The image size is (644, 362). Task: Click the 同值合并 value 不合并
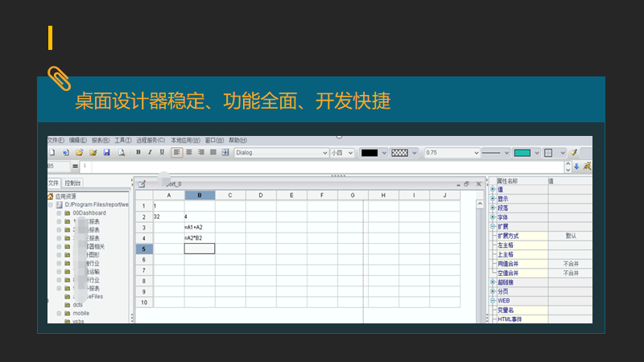(571, 264)
